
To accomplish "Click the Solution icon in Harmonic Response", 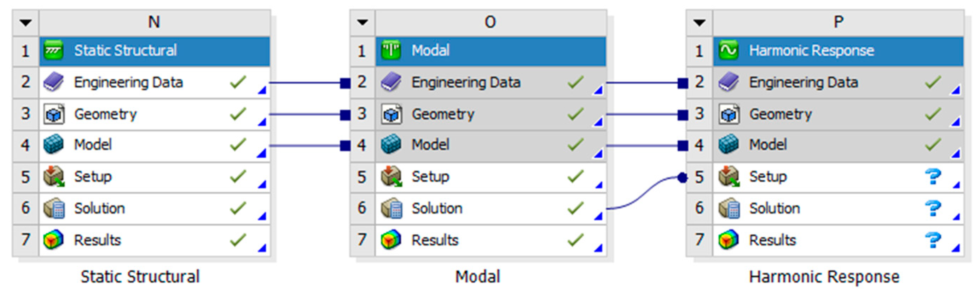I will (728, 208).
